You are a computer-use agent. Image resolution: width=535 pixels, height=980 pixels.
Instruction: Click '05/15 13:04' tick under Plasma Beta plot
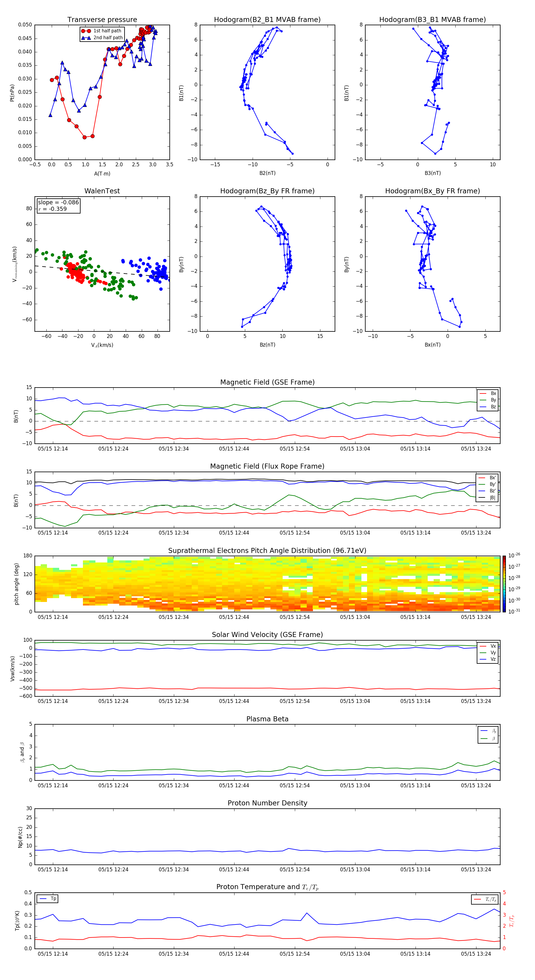[x=355, y=785]
